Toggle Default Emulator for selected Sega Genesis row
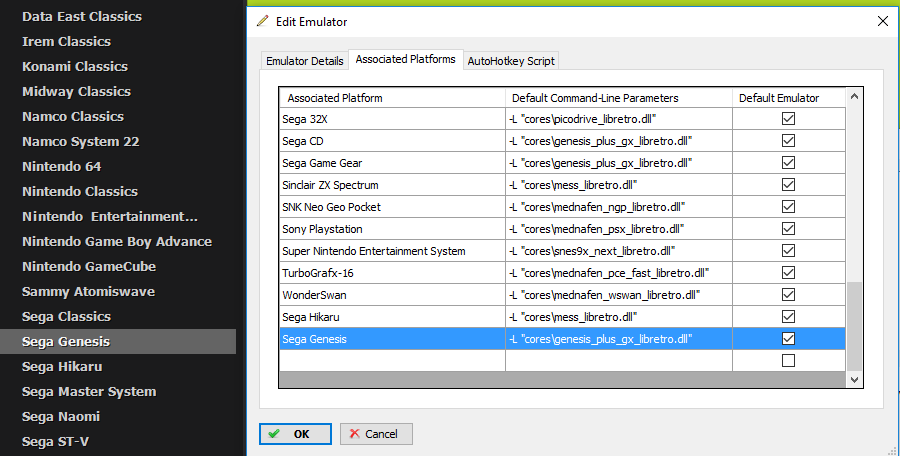 (x=789, y=339)
